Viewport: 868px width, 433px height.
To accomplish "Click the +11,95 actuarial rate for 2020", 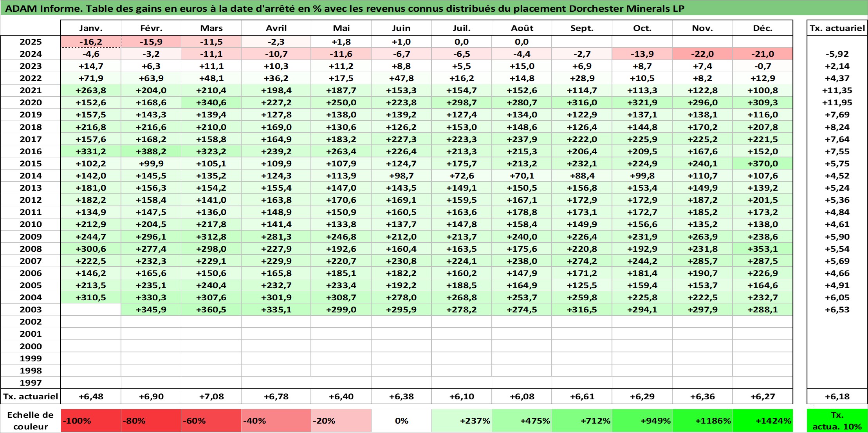I will tap(837, 103).
